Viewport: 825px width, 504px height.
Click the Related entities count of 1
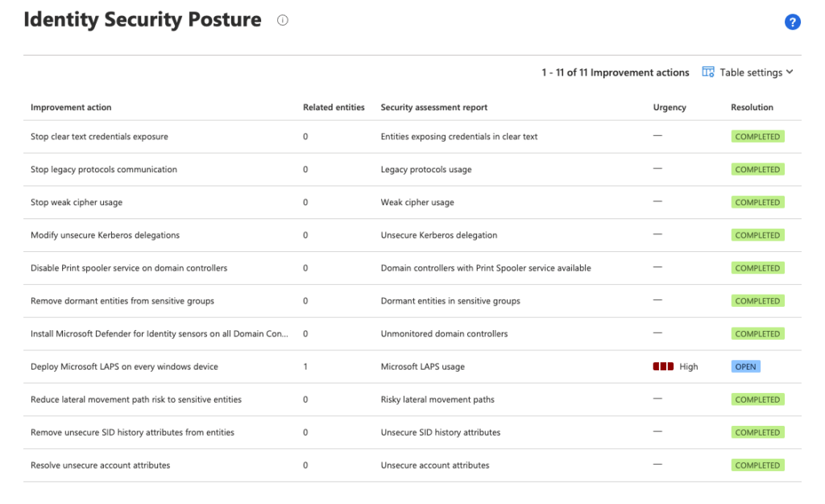coord(304,366)
